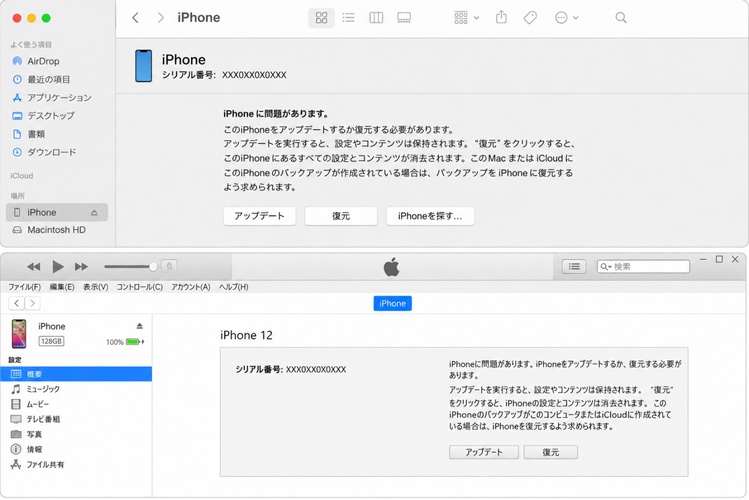Click 復元 button in Finder

341,216
